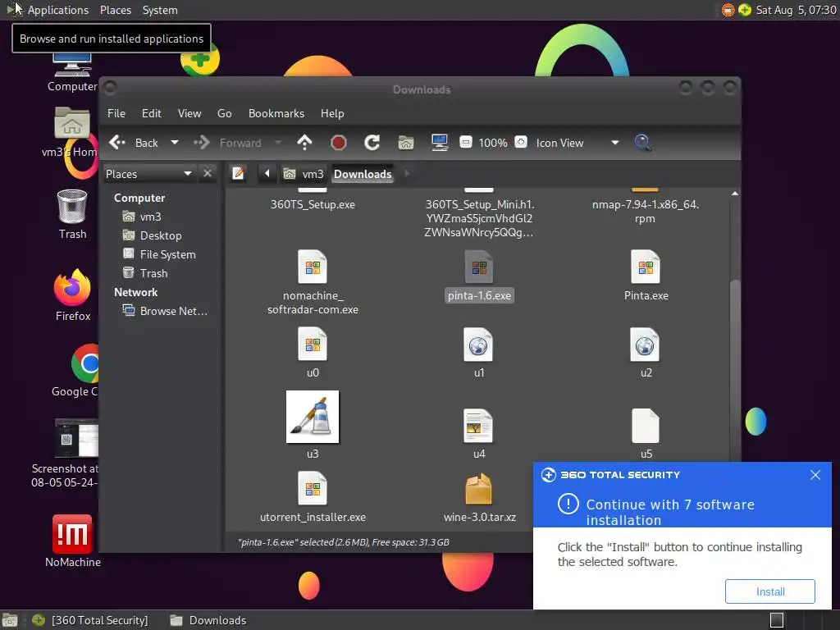Zoom in with the plus icon
Screen dimensions: 840x630
(521, 143)
